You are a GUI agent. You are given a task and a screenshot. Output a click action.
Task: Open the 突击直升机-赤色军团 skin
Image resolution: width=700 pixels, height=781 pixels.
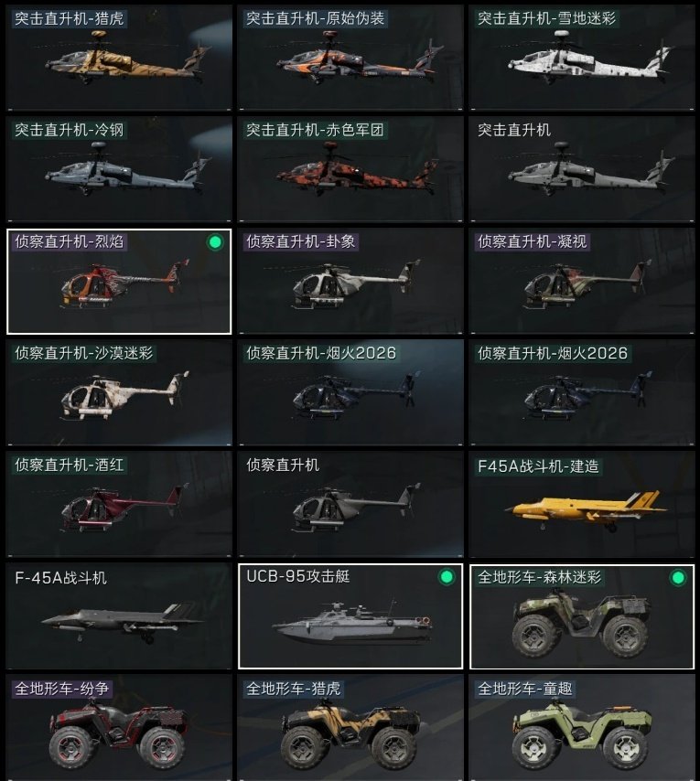[350, 169]
